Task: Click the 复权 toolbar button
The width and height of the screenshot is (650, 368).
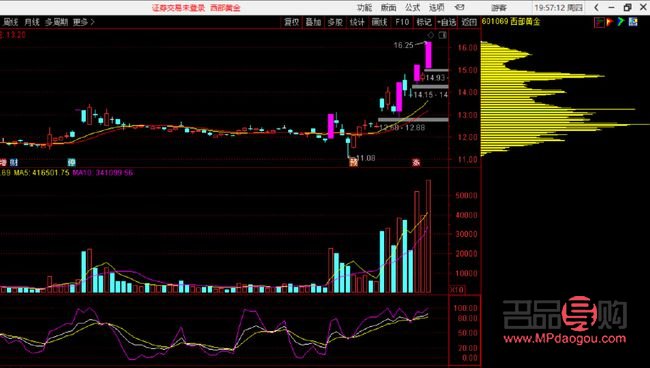Action: click(291, 22)
